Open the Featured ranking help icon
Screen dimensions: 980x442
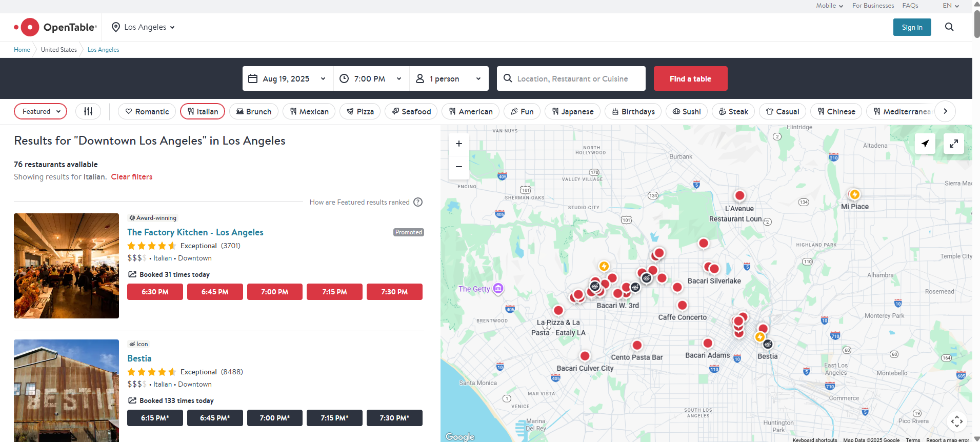[x=418, y=202]
